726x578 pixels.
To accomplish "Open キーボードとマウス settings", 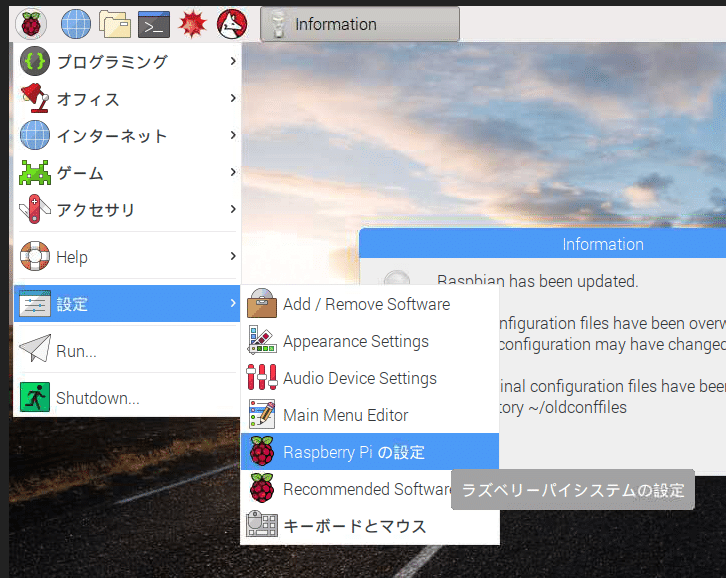I will click(x=370, y=526).
